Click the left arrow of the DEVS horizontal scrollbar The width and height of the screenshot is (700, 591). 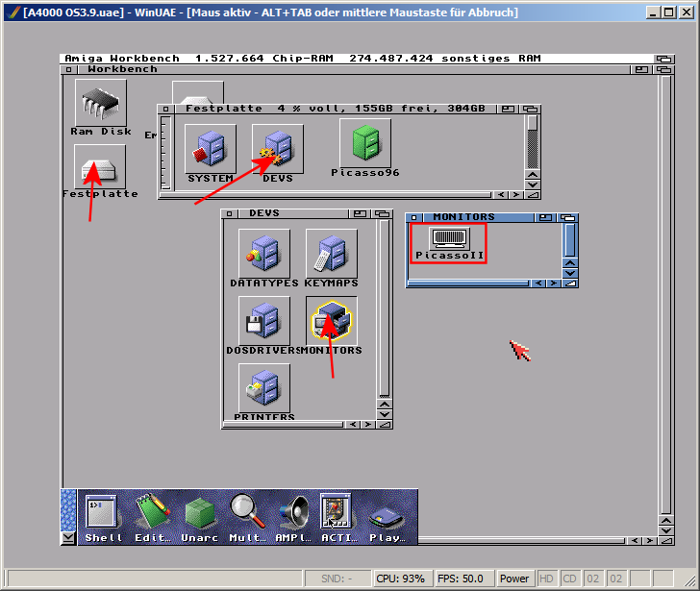click(353, 424)
